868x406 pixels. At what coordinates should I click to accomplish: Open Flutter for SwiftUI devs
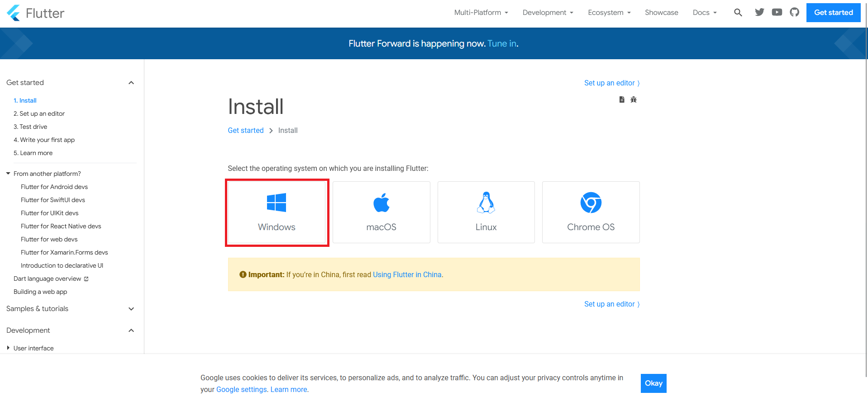(x=53, y=200)
